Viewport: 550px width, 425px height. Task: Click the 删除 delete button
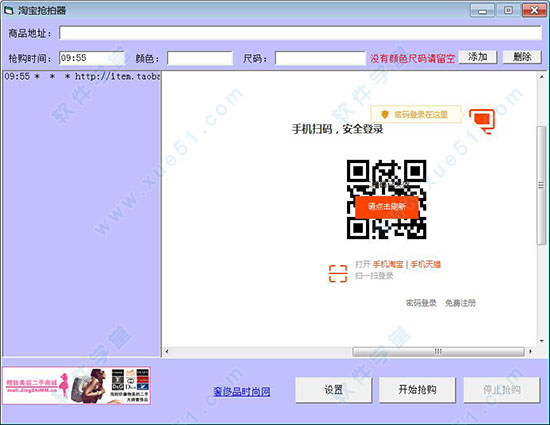tap(522, 57)
